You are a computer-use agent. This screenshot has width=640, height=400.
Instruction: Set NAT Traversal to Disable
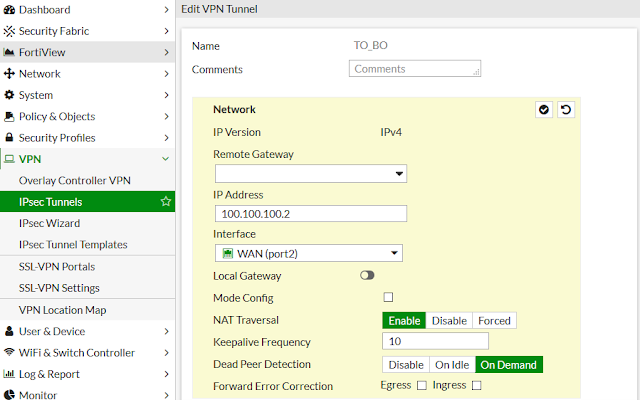[x=449, y=320]
